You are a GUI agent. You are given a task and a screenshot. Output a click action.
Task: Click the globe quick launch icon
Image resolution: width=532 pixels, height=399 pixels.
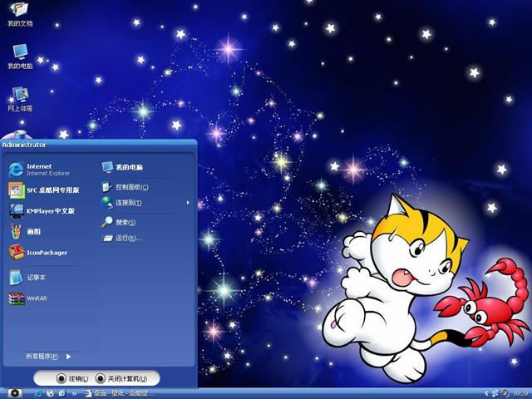click(x=50, y=393)
